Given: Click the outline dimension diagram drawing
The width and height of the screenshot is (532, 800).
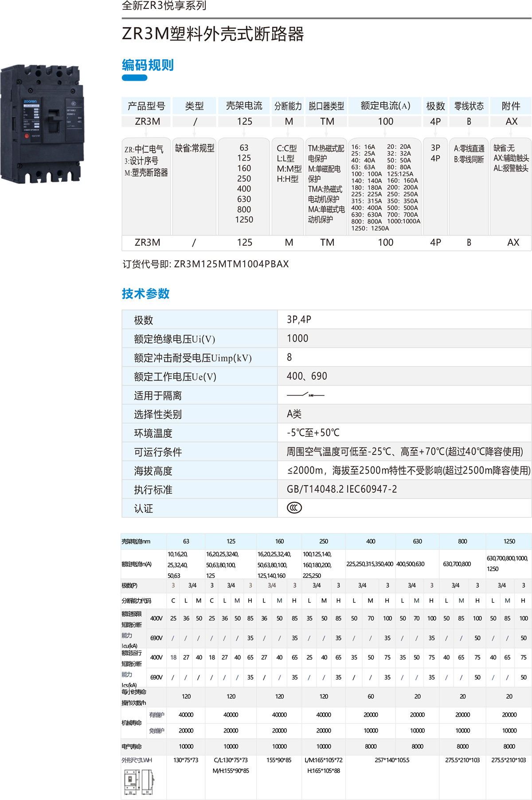Looking at the screenshot, I should coord(139,782).
